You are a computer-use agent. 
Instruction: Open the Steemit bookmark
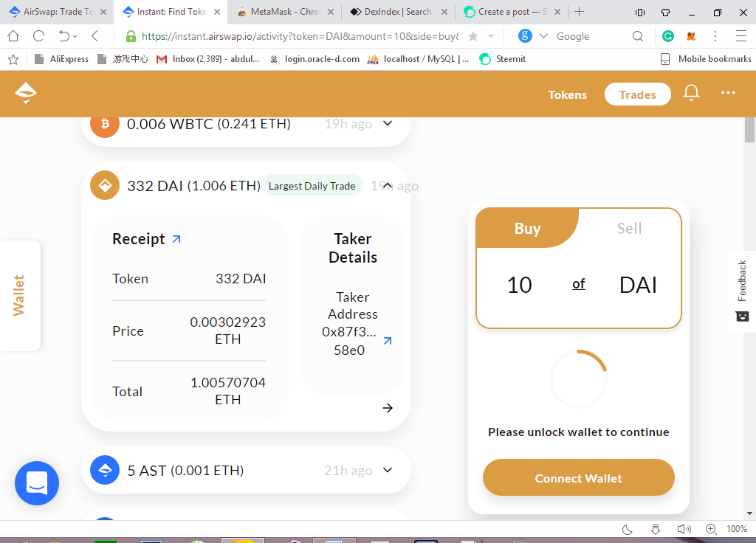coord(503,59)
